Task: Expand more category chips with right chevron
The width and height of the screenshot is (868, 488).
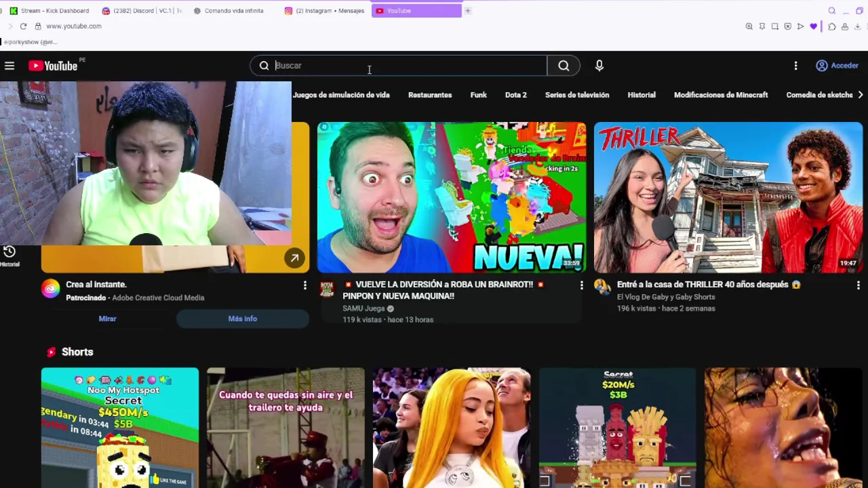Action: click(x=861, y=95)
